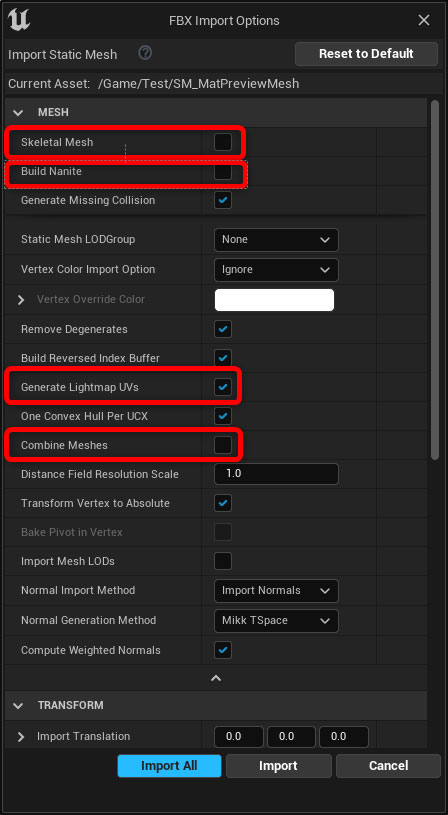Screen dimensions: 448x815
Task: Click Reset to Default button
Action: (366, 54)
